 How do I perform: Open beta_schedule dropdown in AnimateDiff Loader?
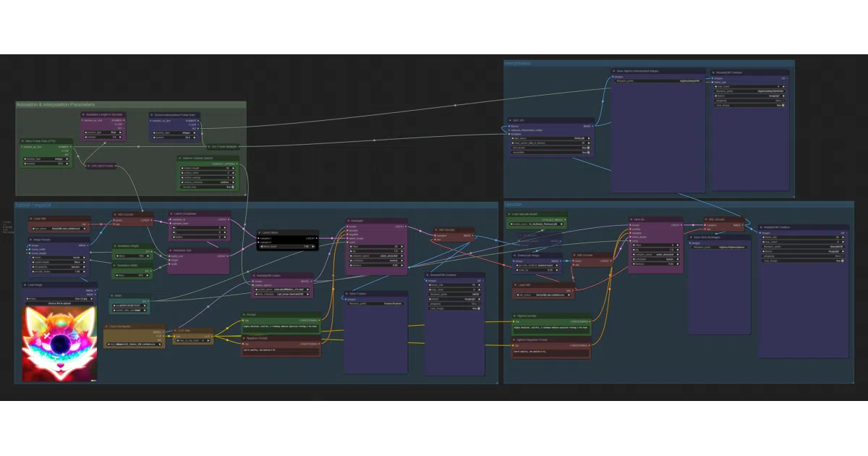point(282,294)
